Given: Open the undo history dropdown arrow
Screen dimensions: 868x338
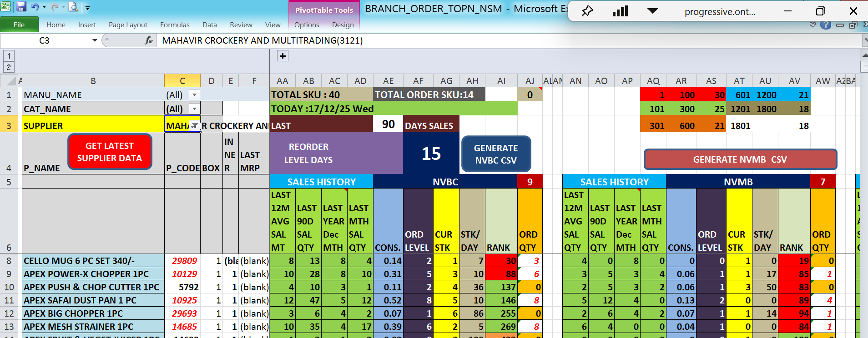Looking at the screenshot, I should click(x=44, y=7).
